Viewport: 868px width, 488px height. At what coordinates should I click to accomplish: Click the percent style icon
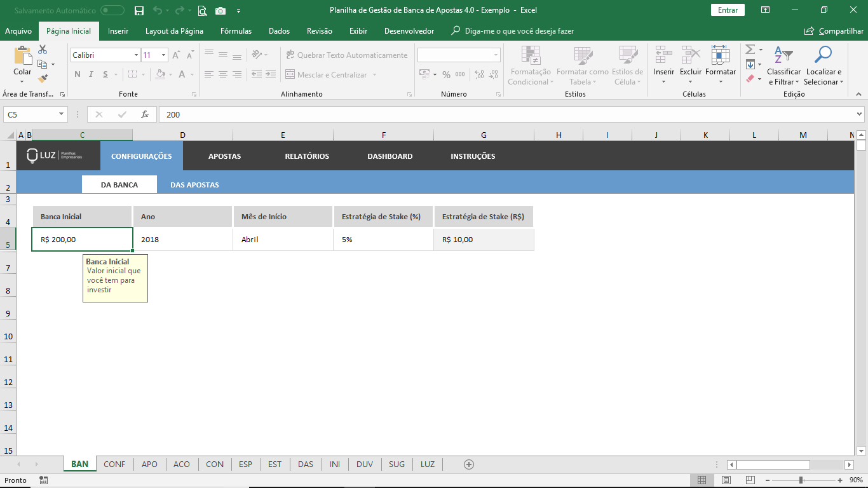click(447, 74)
